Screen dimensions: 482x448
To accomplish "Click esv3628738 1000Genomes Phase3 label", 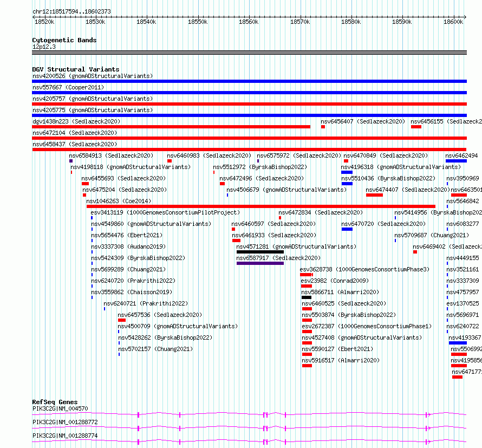I will click(x=364, y=269).
